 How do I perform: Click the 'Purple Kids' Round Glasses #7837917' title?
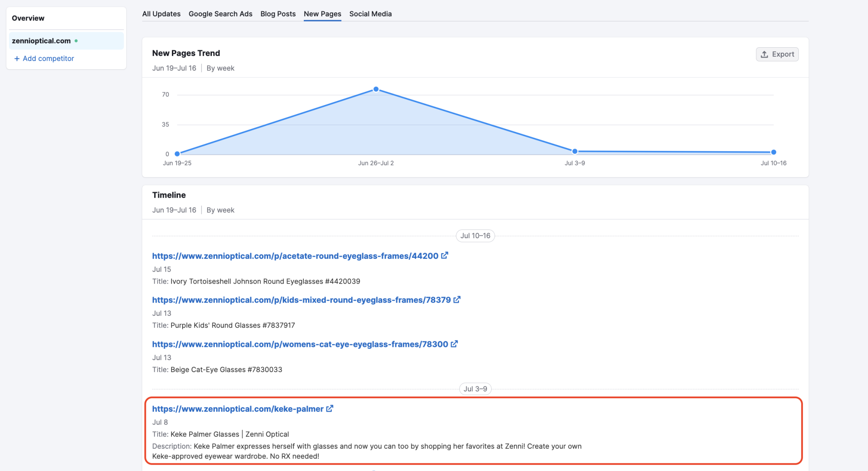point(232,325)
